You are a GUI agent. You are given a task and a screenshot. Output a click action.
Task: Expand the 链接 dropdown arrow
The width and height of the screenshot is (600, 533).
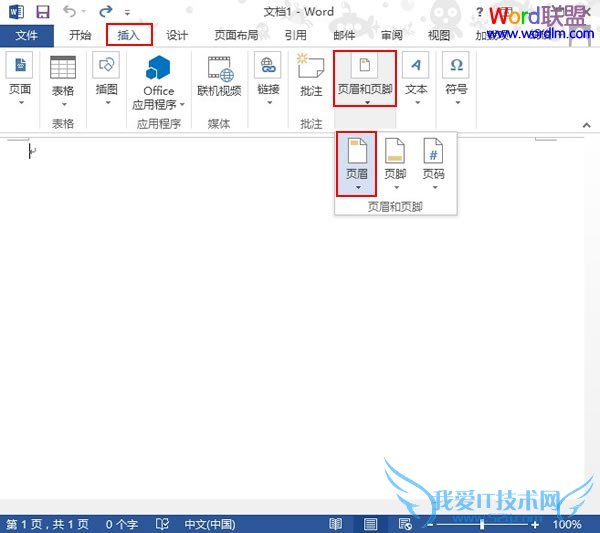click(269, 103)
